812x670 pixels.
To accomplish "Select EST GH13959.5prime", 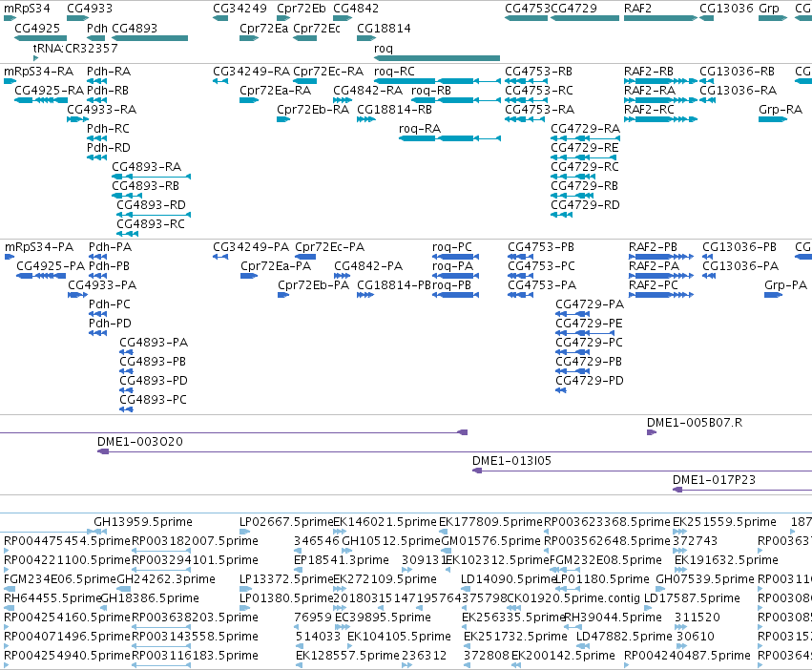I will coord(143,521).
